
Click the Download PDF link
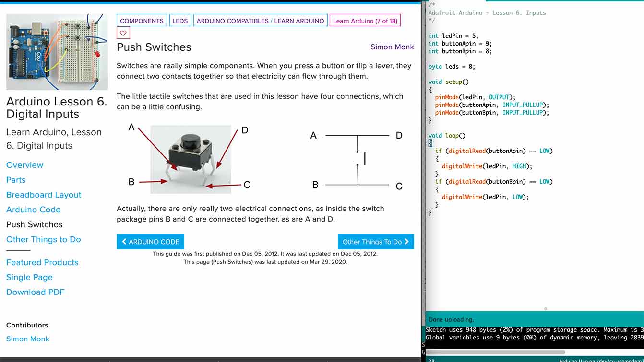click(x=36, y=292)
